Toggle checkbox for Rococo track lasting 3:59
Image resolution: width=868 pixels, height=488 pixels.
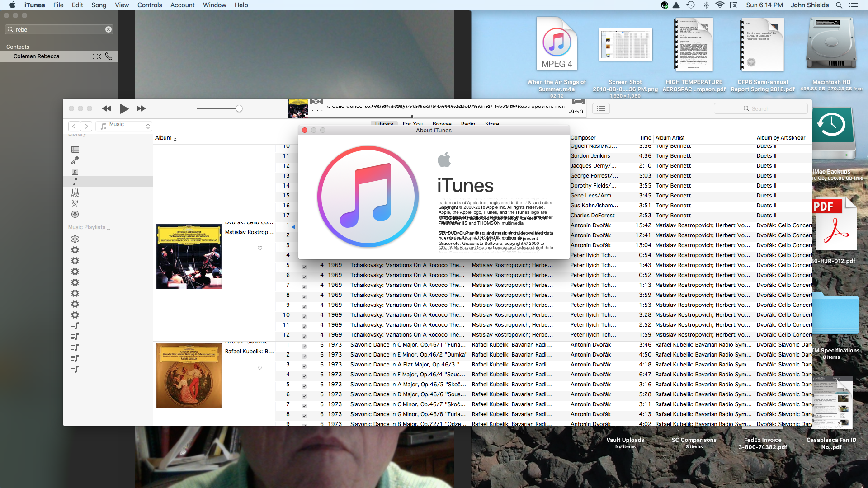(x=304, y=296)
